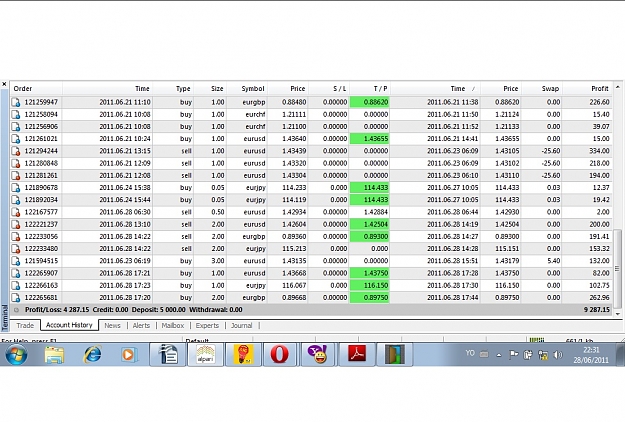Open the Windows Start menu orb
The height and width of the screenshot is (422, 625).
(x=16, y=354)
